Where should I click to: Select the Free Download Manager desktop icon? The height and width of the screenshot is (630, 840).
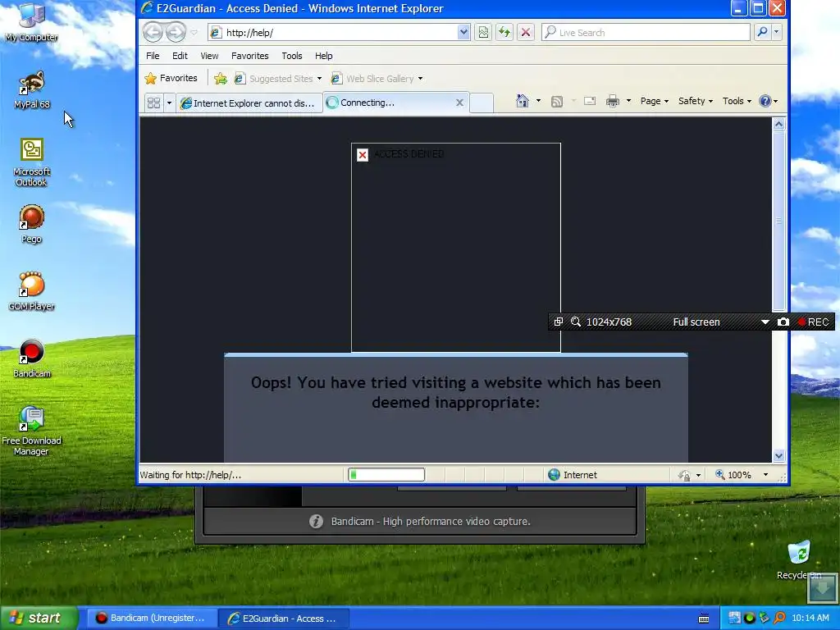[x=32, y=431]
